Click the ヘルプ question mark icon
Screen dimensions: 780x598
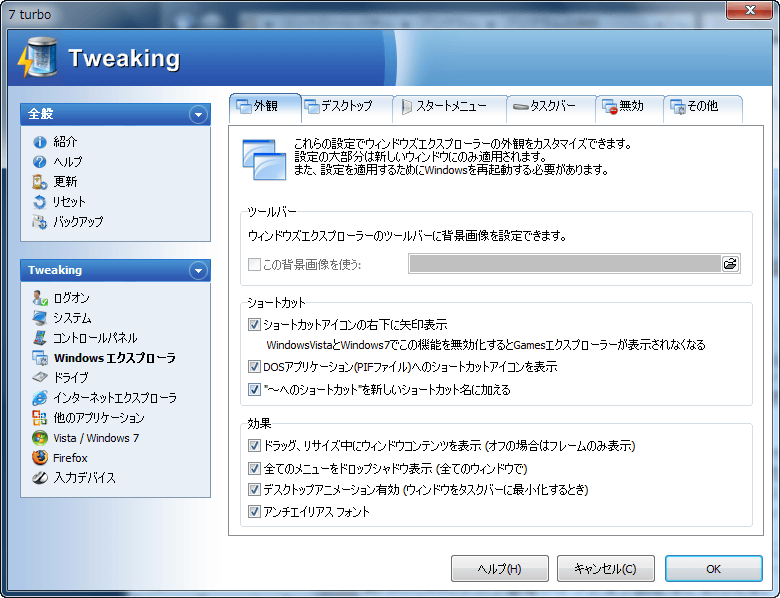point(40,162)
